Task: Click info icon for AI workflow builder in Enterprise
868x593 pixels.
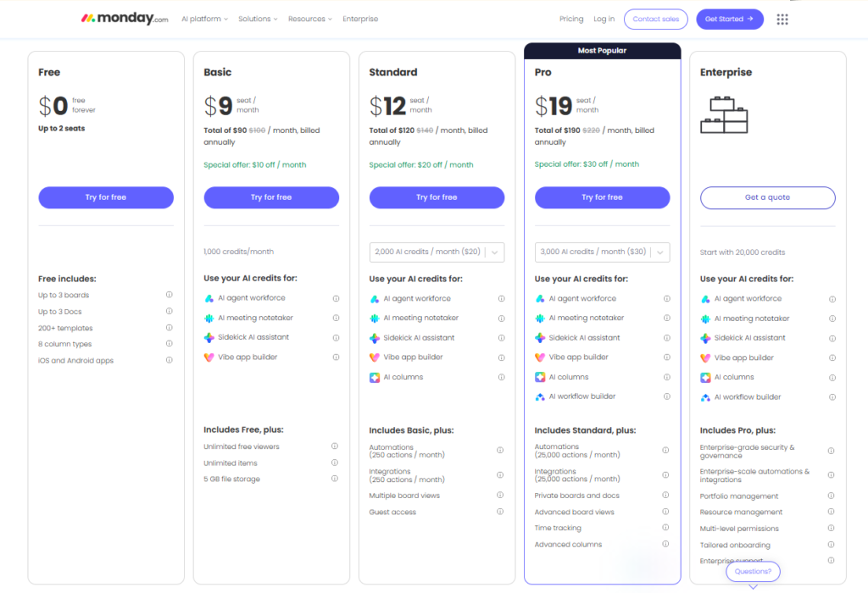Action: [832, 397]
